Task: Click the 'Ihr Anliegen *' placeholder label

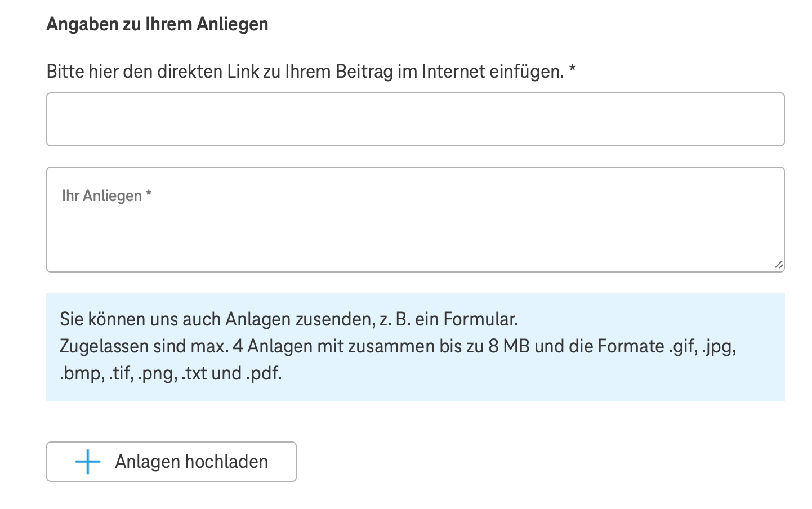Action: pos(107,196)
